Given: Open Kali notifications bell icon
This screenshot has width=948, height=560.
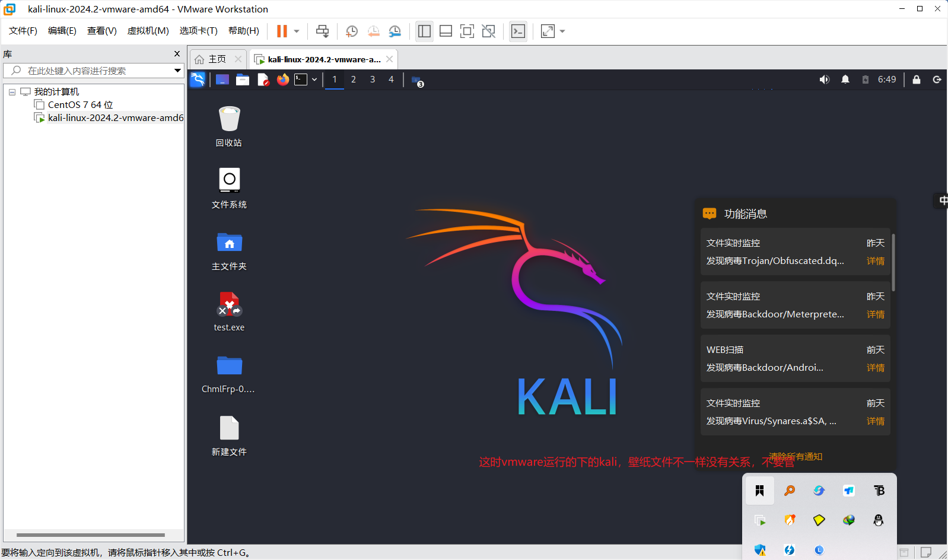Looking at the screenshot, I should click(845, 79).
